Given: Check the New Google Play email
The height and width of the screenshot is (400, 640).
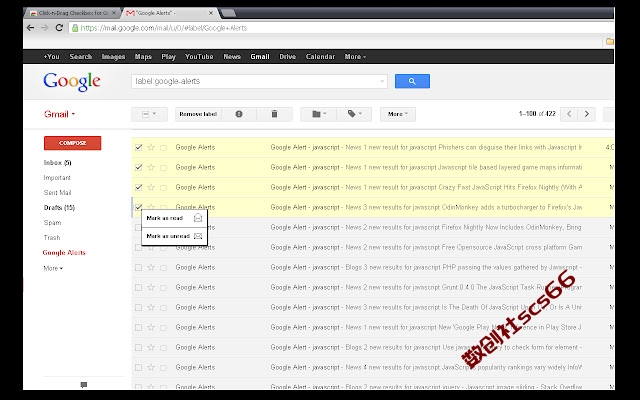Looking at the screenshot, I should tap(139, 327).
